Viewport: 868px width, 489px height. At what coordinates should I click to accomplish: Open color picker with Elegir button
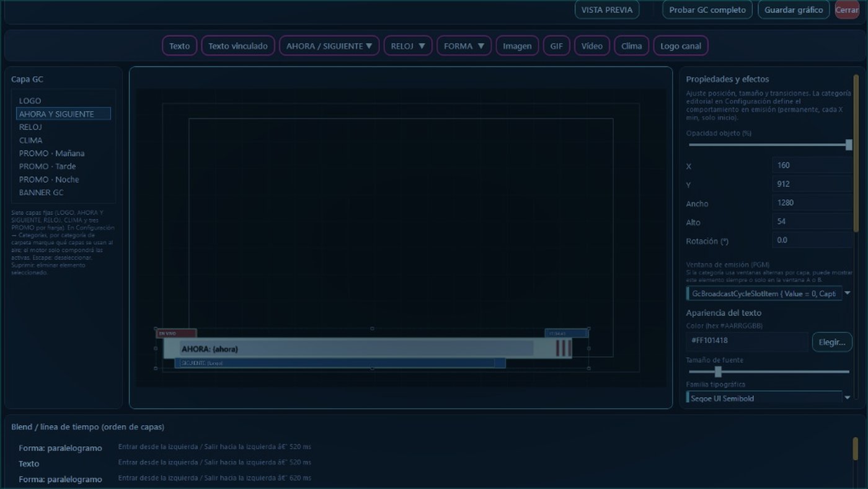pyautogui.click(x=832, y=342)
